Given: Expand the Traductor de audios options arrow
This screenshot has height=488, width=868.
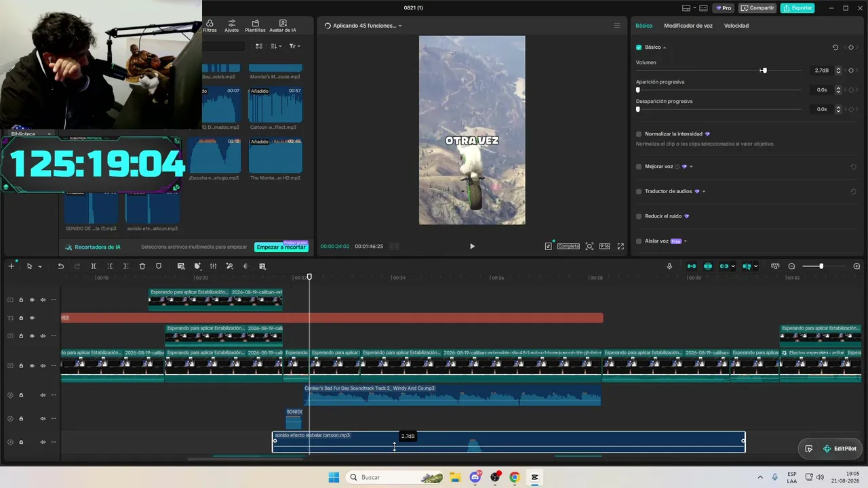Looking at the screenshot, I should pyautogui.click(x=704, y=192).
